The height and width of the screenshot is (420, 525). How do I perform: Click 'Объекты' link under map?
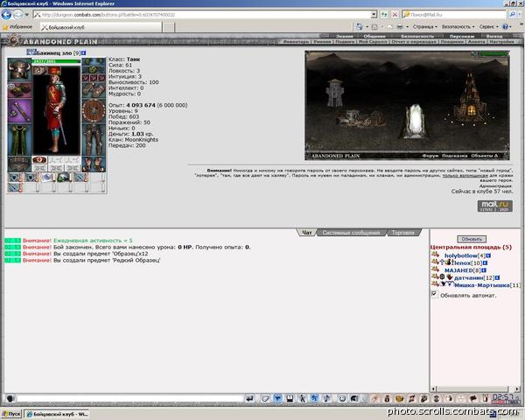coord(484,156)
